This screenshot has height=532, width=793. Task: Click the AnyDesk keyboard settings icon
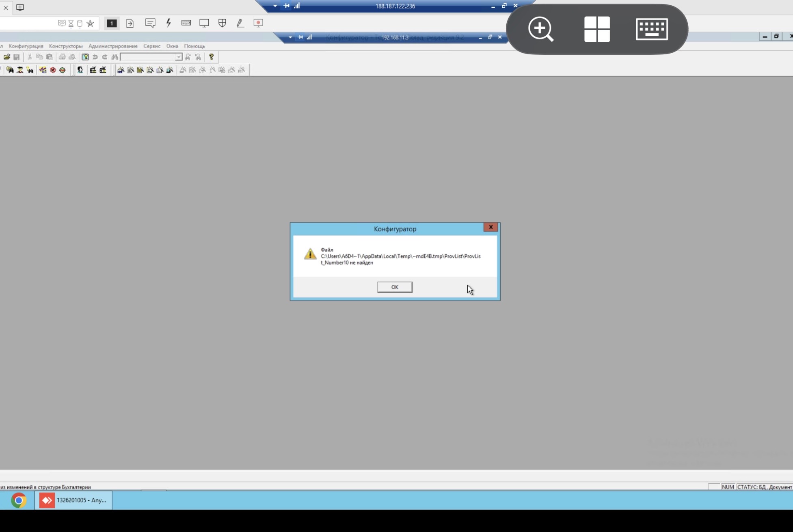pos(186,23)
